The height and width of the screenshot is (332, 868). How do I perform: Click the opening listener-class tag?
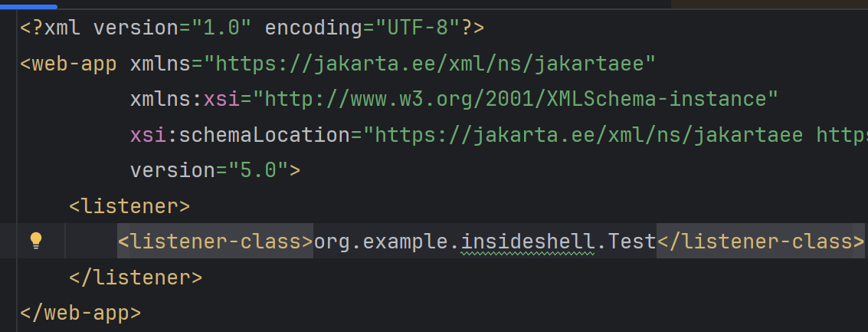click(x=215, y=242)
